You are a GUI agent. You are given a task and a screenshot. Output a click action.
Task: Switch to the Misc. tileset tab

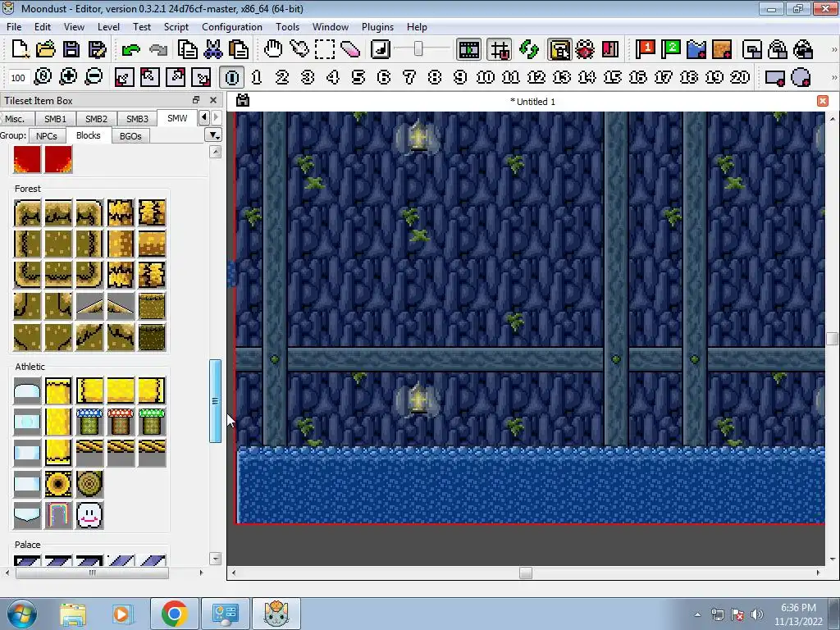pyautogui.click(x=15, y=118)
